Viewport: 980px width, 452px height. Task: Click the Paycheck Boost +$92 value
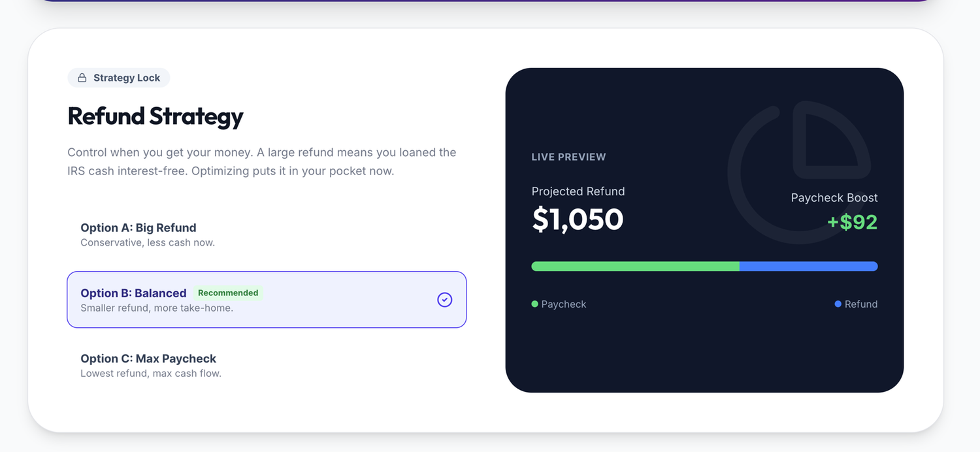[x=852, y=222]
